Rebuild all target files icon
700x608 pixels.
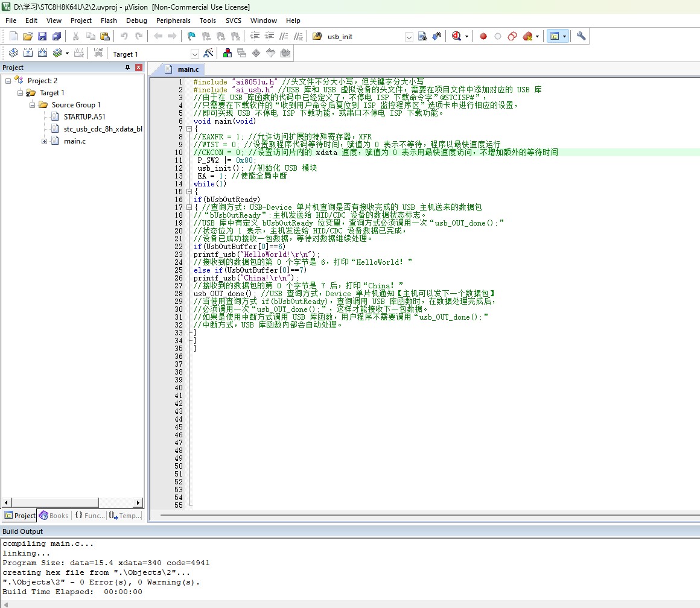[42, 53]
